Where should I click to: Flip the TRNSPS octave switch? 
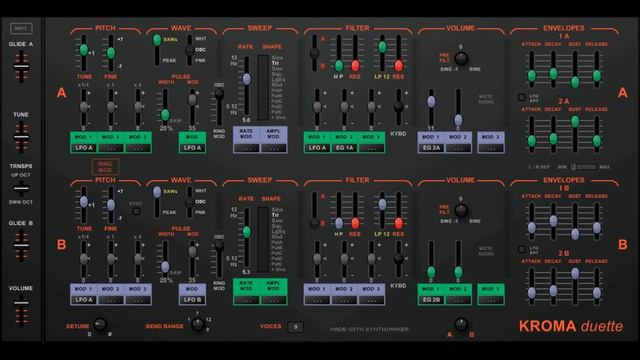[x=21, y=189]
